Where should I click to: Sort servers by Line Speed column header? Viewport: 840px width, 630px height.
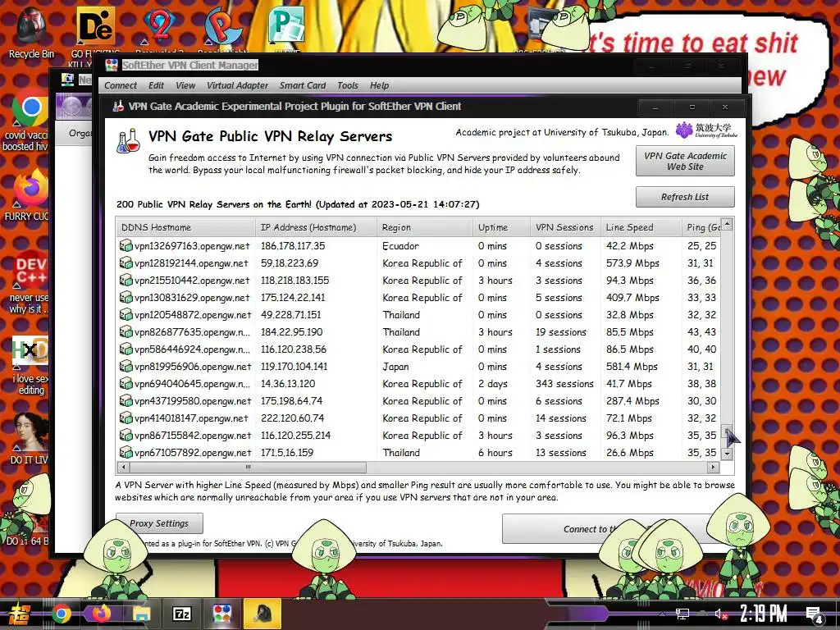641,227
